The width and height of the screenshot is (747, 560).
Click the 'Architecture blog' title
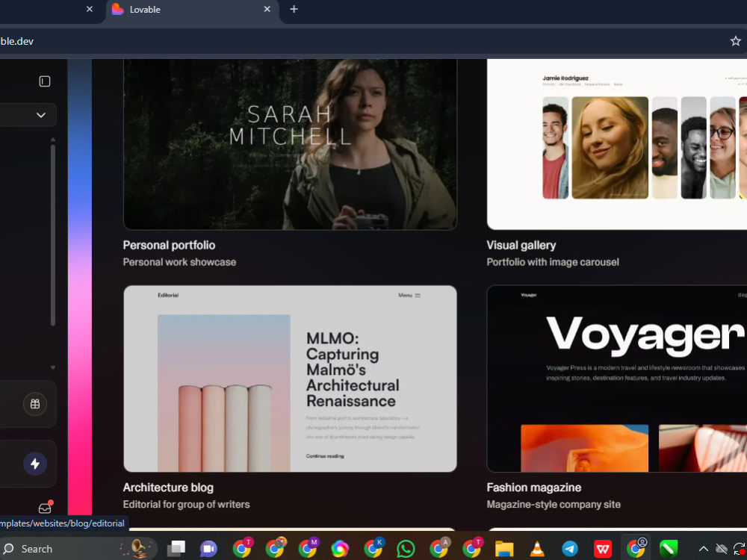click(168, 487)
